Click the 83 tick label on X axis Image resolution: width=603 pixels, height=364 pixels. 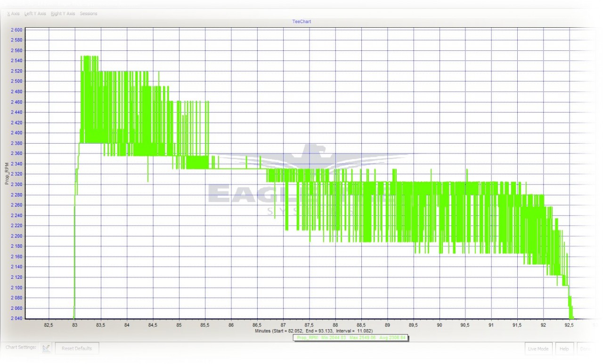click(74, 325)
